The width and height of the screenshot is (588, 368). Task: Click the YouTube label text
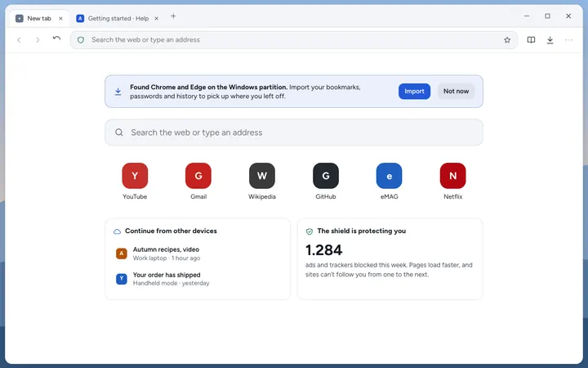tap(135, 197)
